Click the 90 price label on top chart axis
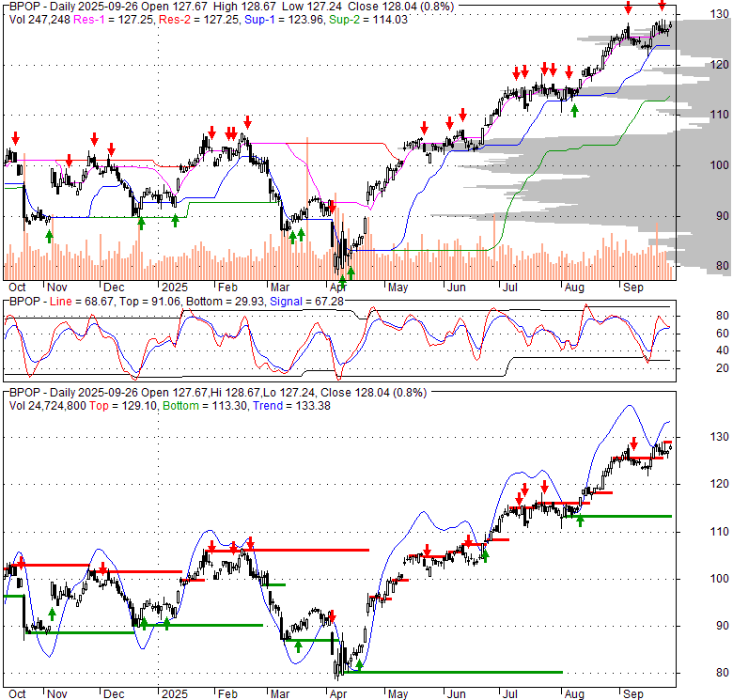 723,216
